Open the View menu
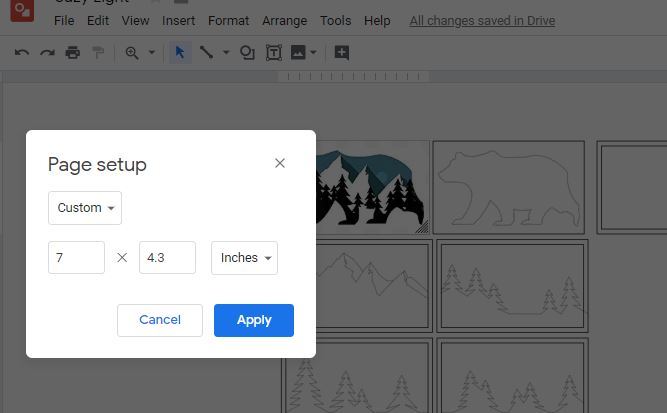Viewport: 667px width, 413px height. point(135,20)
